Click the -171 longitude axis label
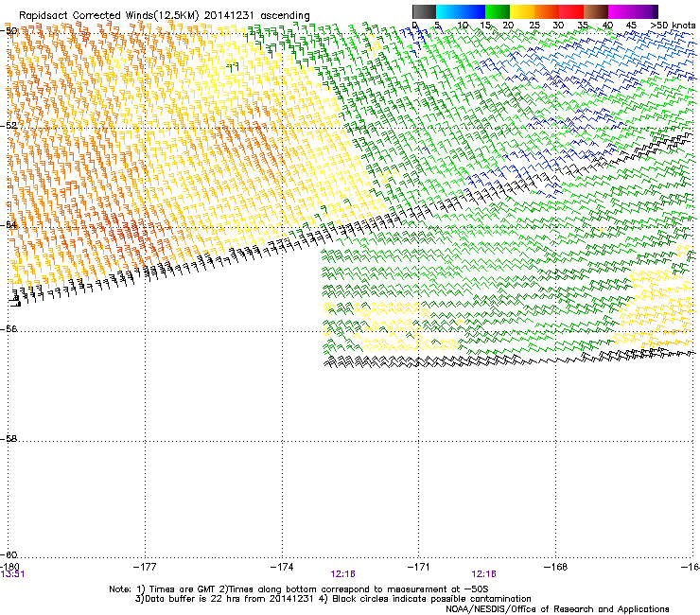The height and width of the screenshot is (615, 700). point(419,567)
